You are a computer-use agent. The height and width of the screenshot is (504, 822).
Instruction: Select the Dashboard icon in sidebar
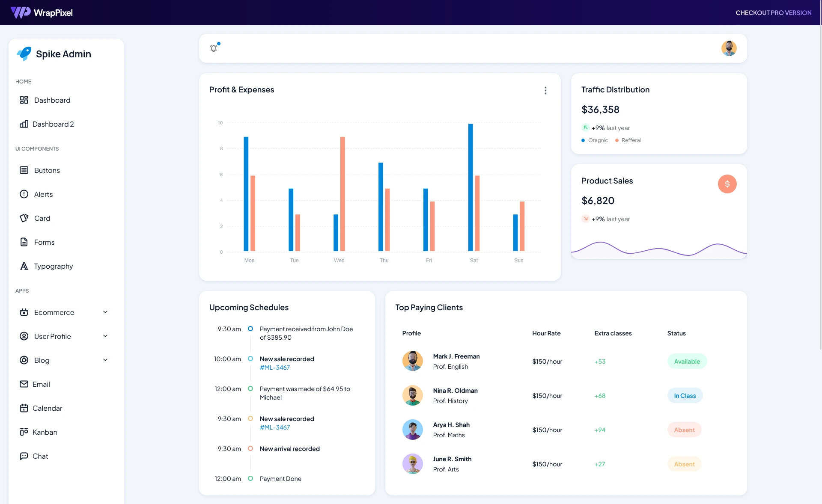point(24,100)
